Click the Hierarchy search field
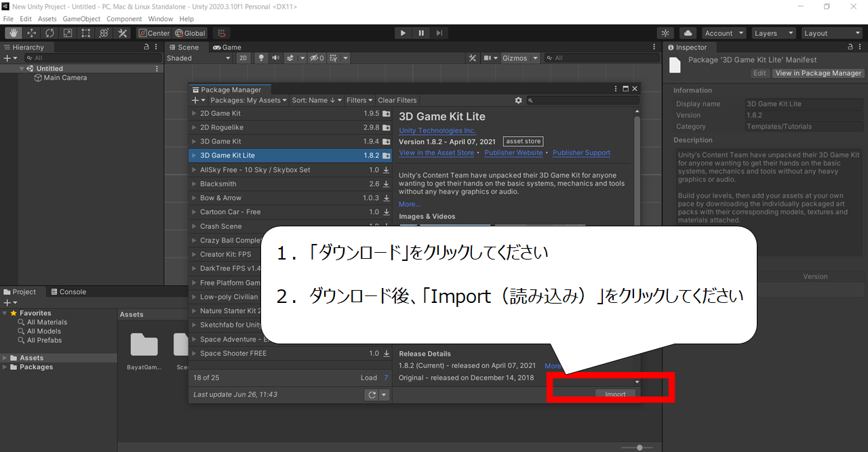 tap(94, 58)
